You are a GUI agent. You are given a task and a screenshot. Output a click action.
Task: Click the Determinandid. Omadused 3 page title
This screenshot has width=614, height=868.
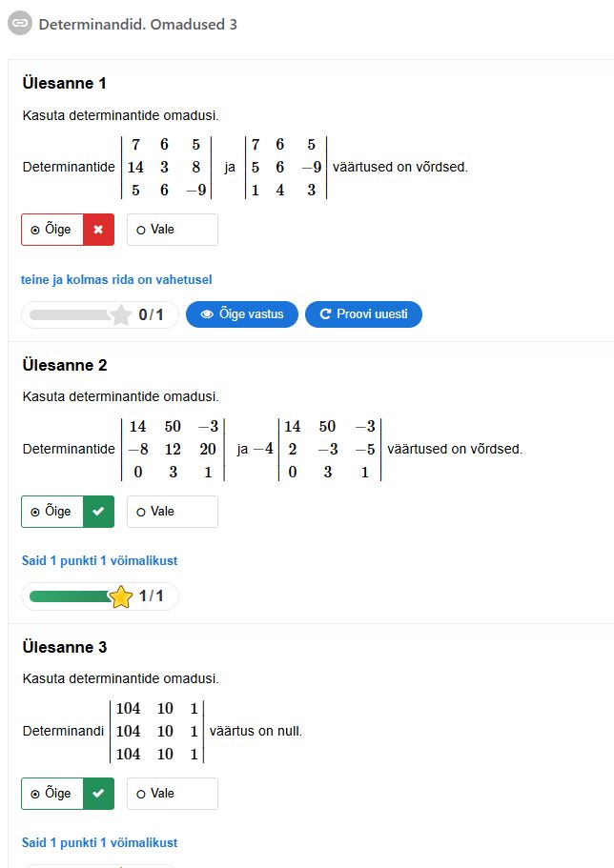[x=137, y=24]
